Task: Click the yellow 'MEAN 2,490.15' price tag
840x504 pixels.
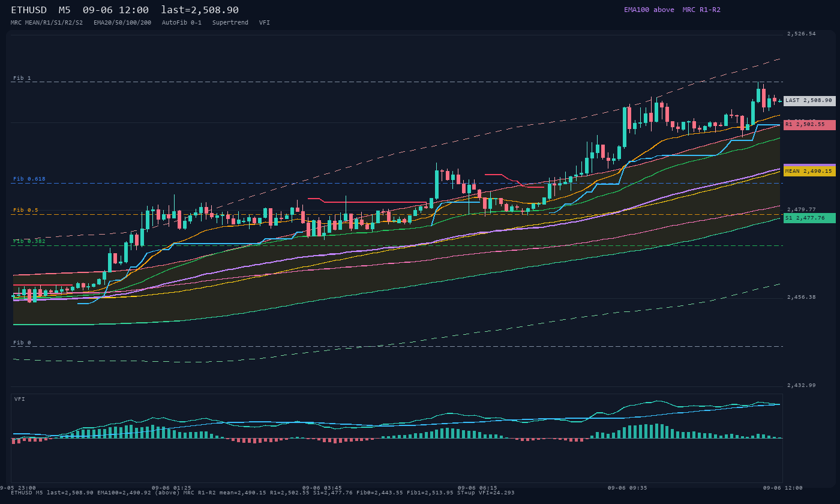Action: coord(809,171)
